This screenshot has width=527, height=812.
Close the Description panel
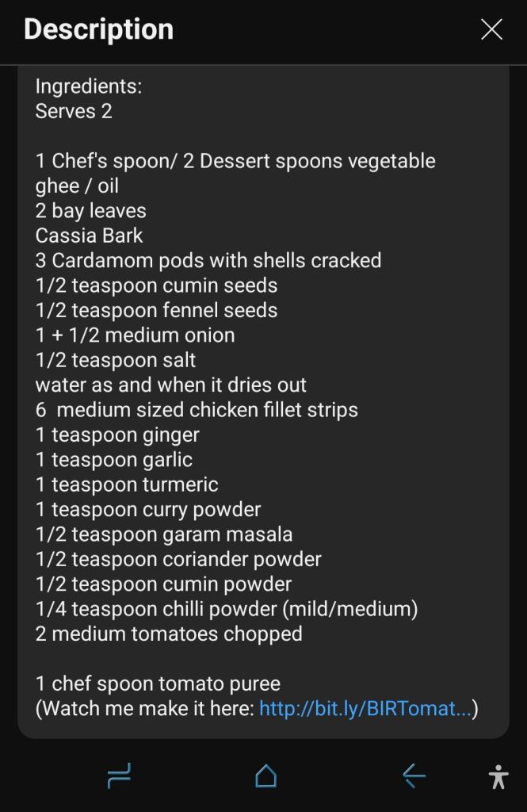pyautogui.click(x=491, y=30)
